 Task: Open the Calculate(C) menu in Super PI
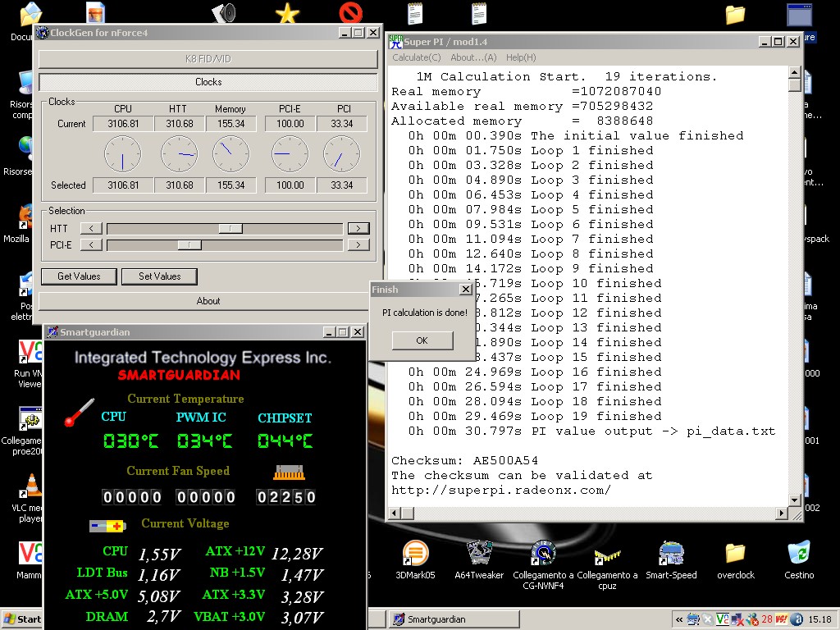click(x=416, y=57)
